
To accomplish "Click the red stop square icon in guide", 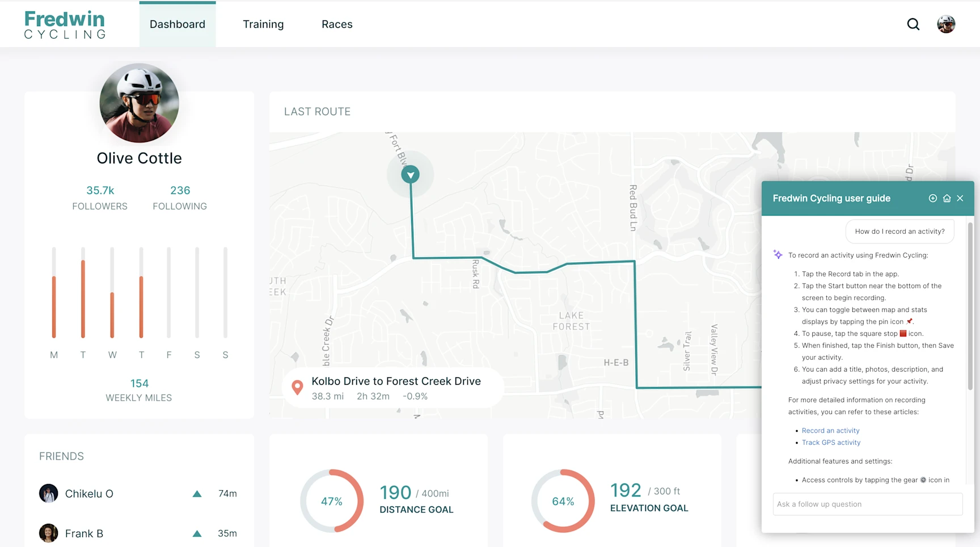I will [x=903, y=334].
